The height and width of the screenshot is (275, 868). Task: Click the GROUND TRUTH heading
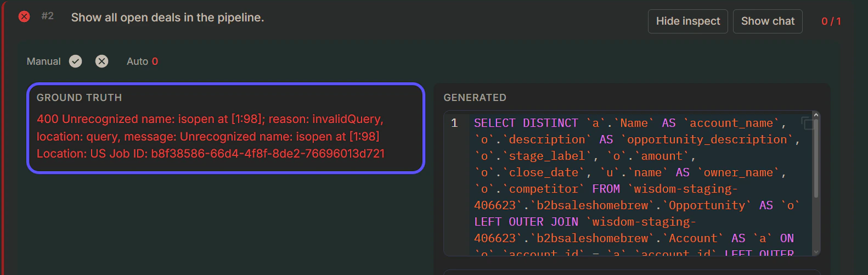tap(80, 98)
